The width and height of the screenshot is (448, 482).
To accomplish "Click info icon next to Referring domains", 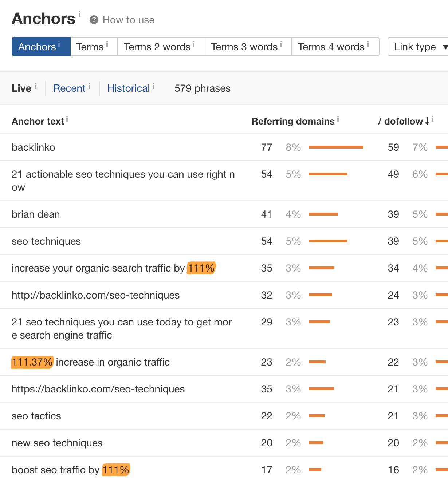I will [x=338, y=118].
